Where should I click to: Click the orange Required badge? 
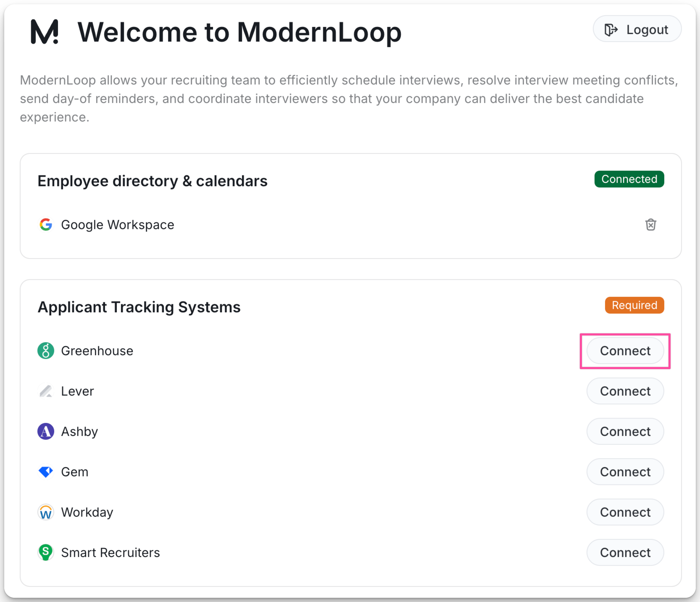634,305
